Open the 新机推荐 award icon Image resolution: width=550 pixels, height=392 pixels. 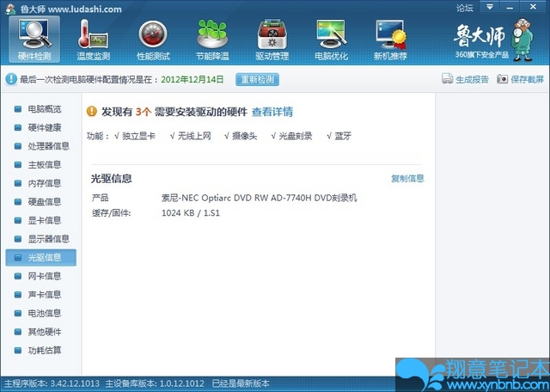tap(390, 40)
